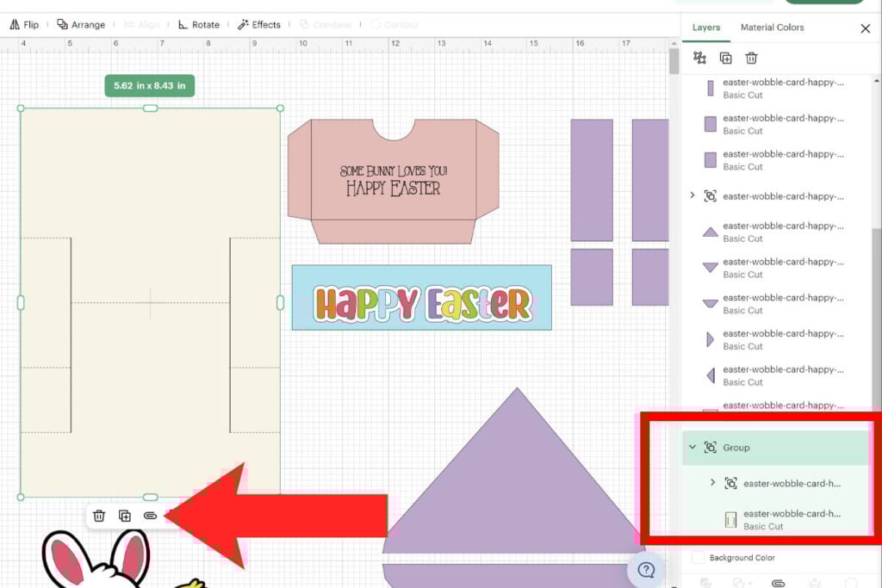The image size is (882, 588).
Task: Click the floating trash icon below the canvas selection
Action: point(99,516)
